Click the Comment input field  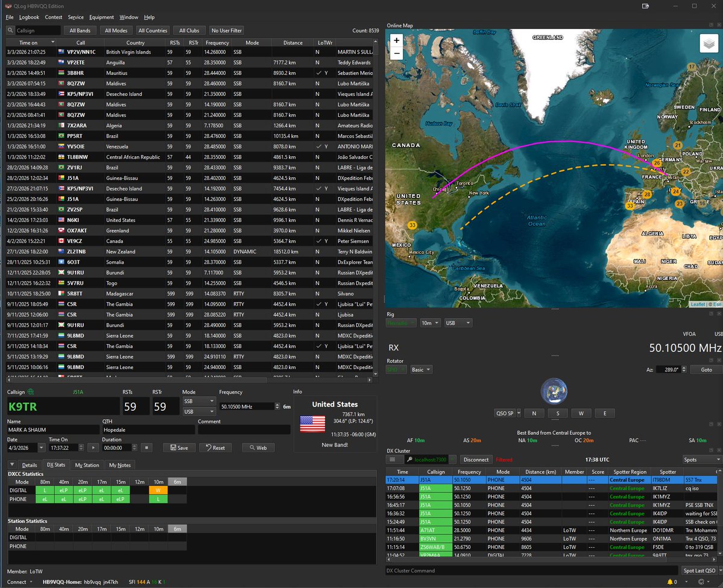click(x=244, y=430)
